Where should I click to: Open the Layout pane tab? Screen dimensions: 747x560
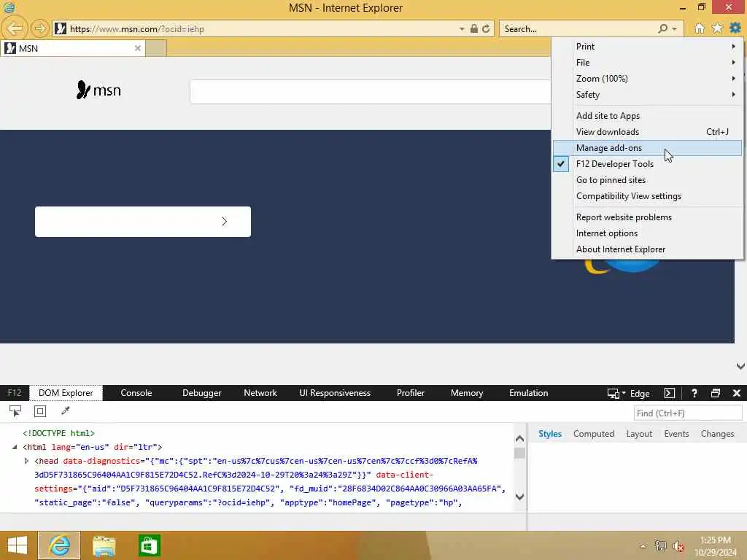(x=639, y=434)
